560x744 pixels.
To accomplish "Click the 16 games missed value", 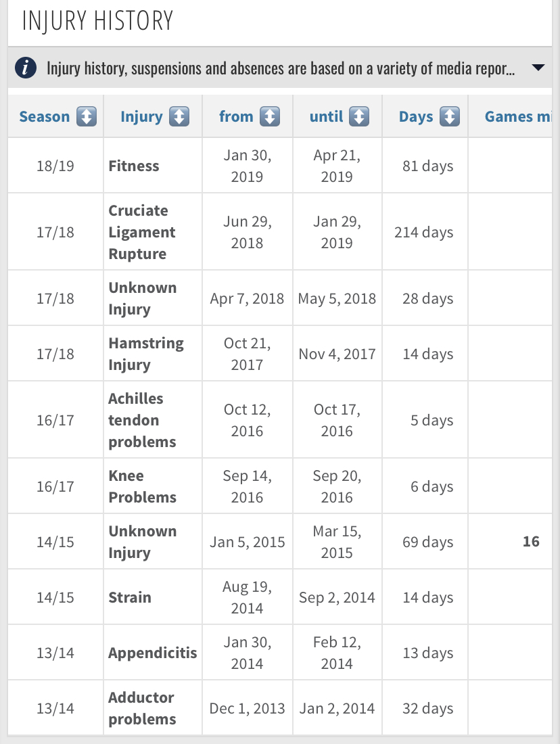I will point(531,542).
